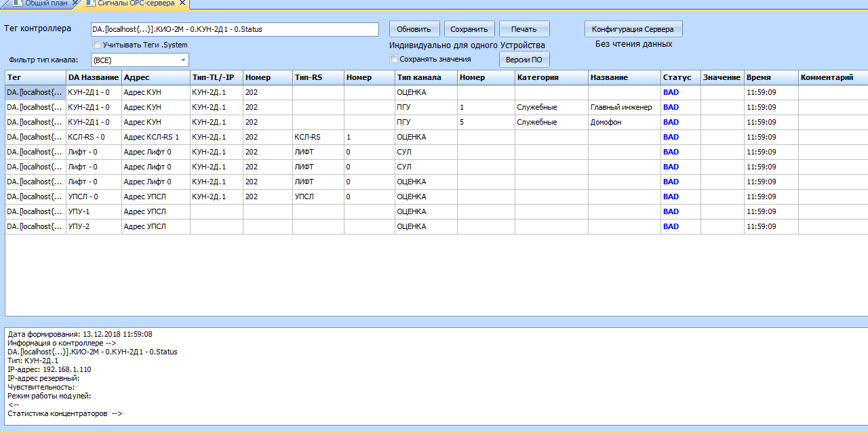Close the Сигналы OPC-сервера tab

[182, 3]
